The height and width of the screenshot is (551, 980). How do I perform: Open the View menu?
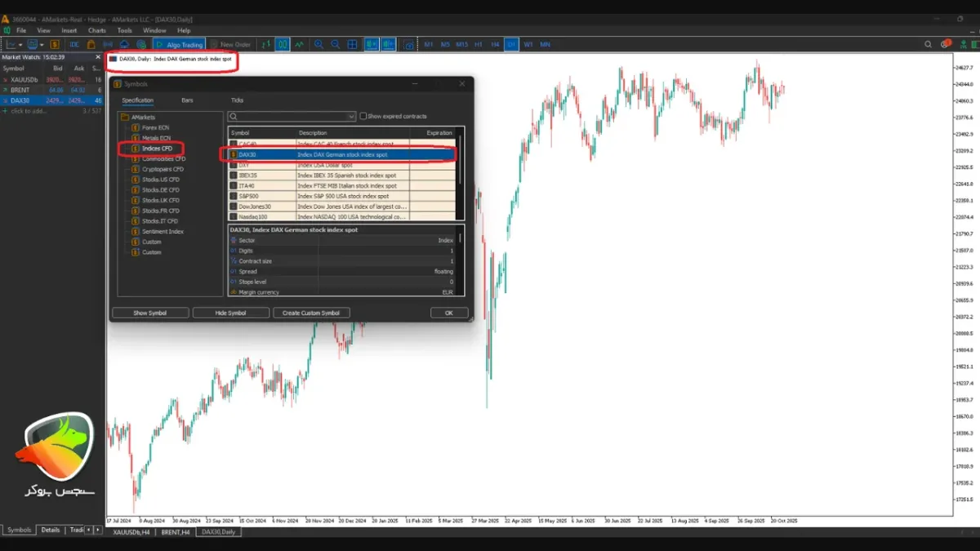coord(44,30)
